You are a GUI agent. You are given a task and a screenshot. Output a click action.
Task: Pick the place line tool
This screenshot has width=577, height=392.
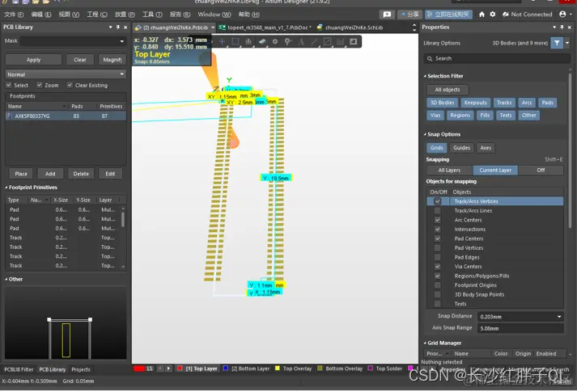coord(314,41)
